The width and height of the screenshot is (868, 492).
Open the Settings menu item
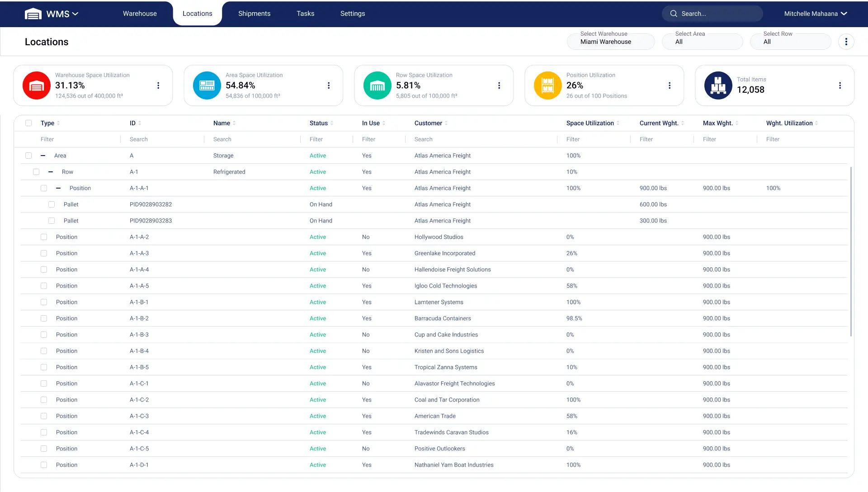(352, 13)
